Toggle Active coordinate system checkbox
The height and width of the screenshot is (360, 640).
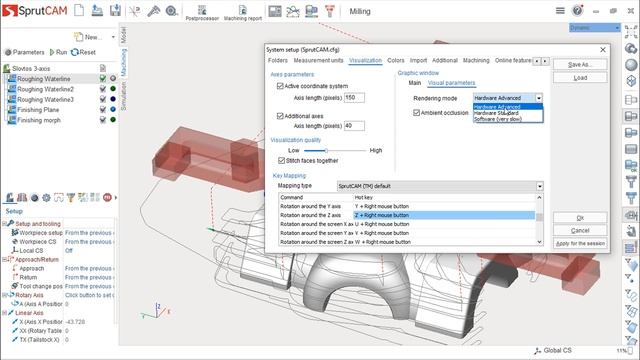point(280,86)
